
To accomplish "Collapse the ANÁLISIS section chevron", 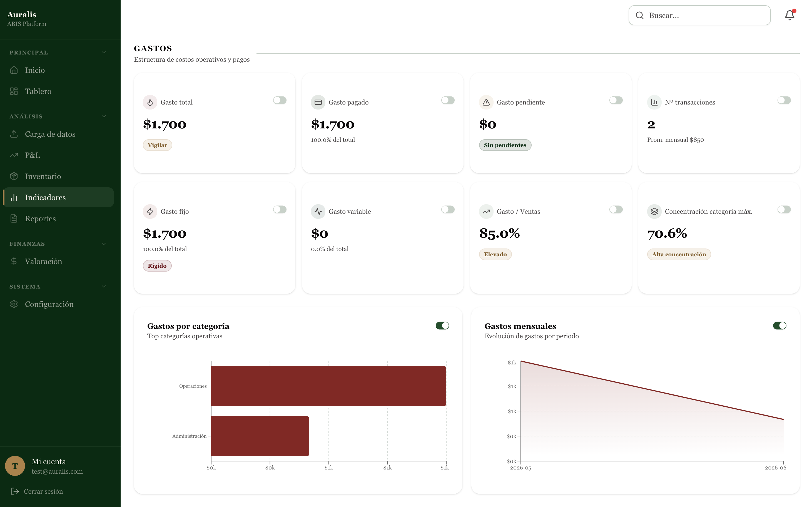I will (x=104, y=116).
